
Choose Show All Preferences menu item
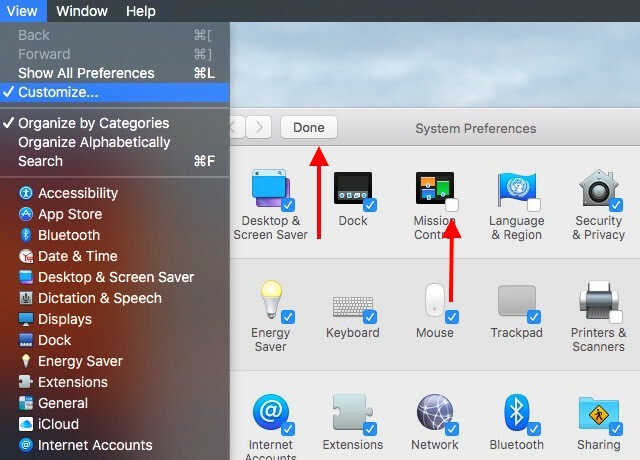point(115,73)
